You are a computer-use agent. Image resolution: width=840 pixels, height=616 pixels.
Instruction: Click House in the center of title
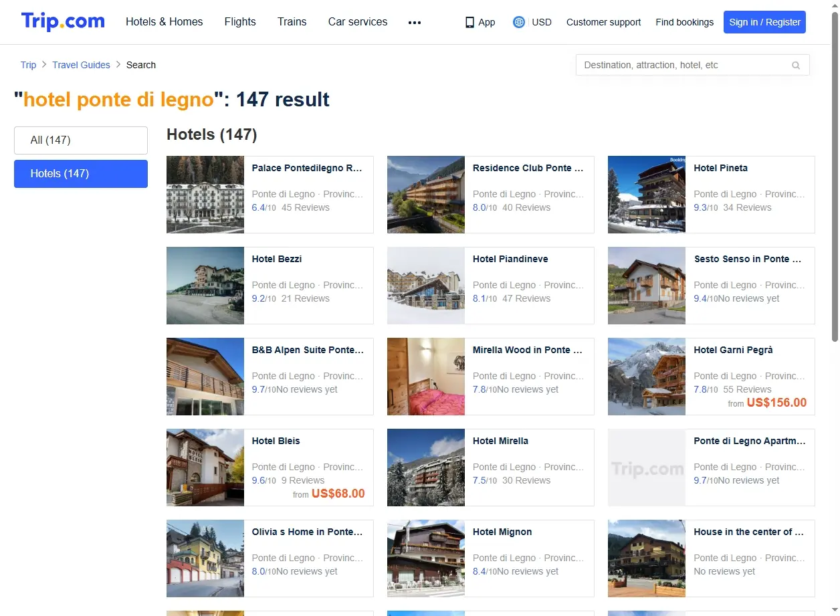[749, 532]
